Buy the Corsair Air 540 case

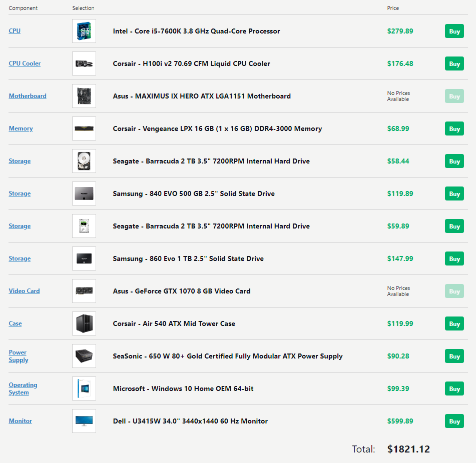click(x=454, y=323)
